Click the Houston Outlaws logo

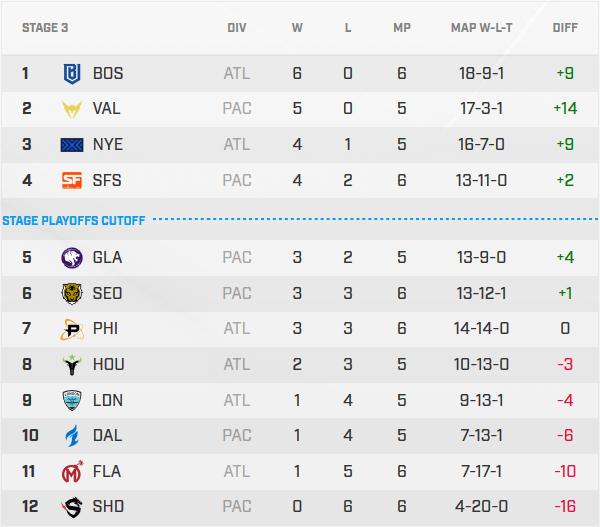72,364
